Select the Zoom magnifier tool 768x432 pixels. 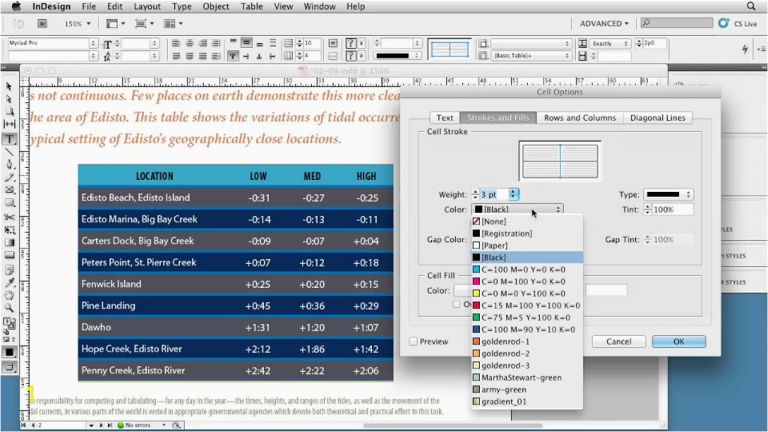[9, 308]
